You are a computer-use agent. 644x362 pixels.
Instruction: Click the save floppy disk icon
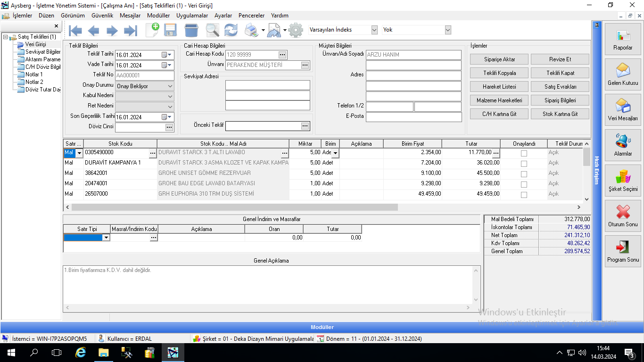(170, 30)
